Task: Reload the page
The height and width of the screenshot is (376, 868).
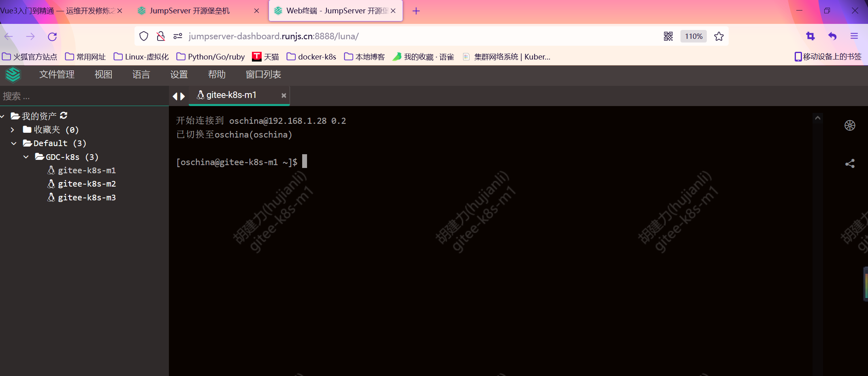Action: (x=52, y=36)
